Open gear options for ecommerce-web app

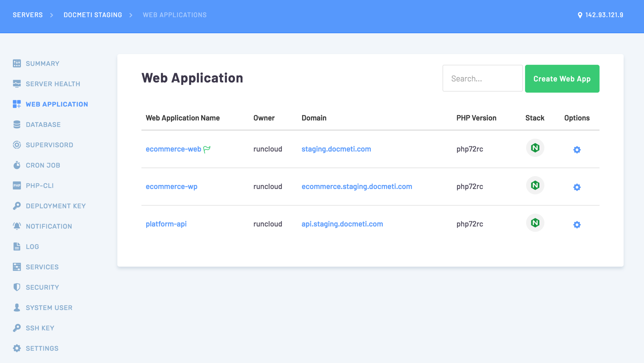coord(577,150)
